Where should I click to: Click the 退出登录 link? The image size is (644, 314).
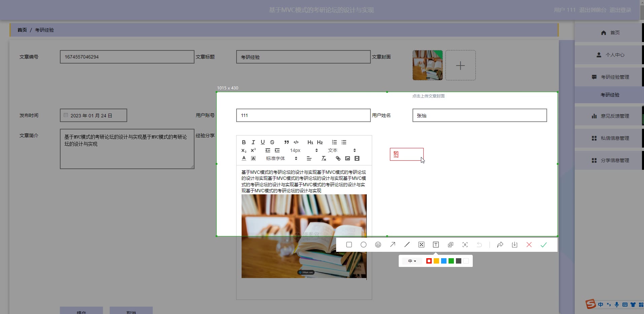(x=620, y=10)
